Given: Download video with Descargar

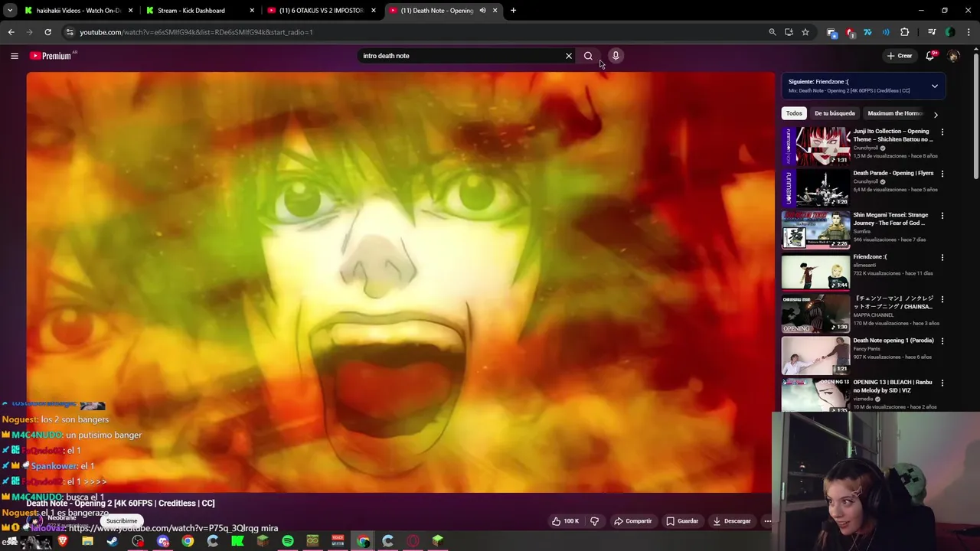Looking at the screenshot, I should [732, 521].
